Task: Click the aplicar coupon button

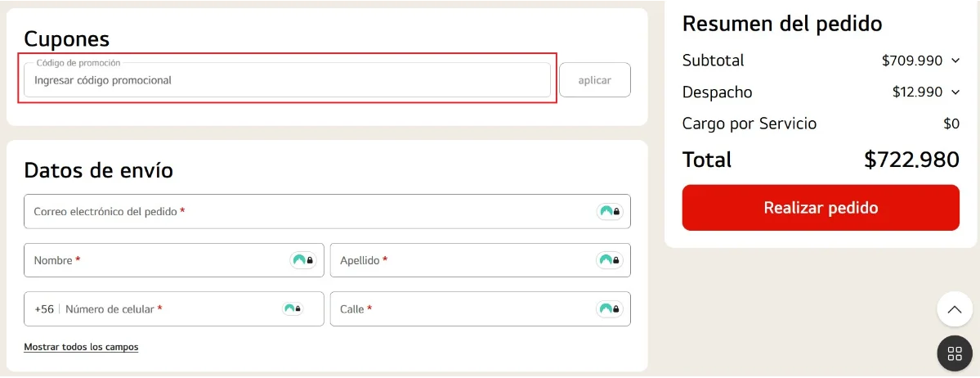Action: (x=594, y=80)
